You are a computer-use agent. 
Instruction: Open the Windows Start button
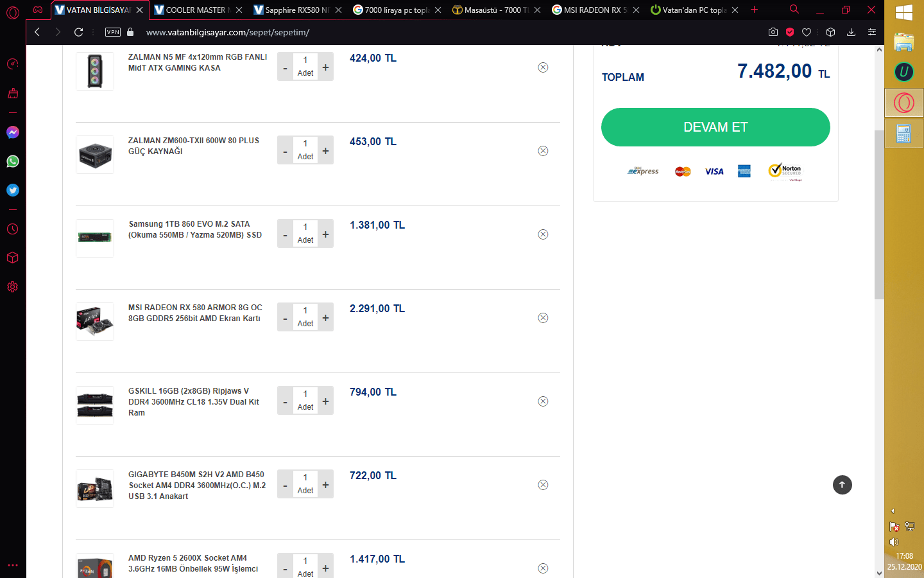point(904,13)
